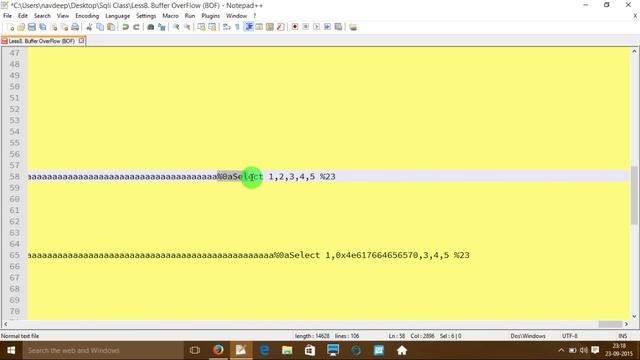
Task: Click the macro Playback icon
Action: click(x=316, y=27)
